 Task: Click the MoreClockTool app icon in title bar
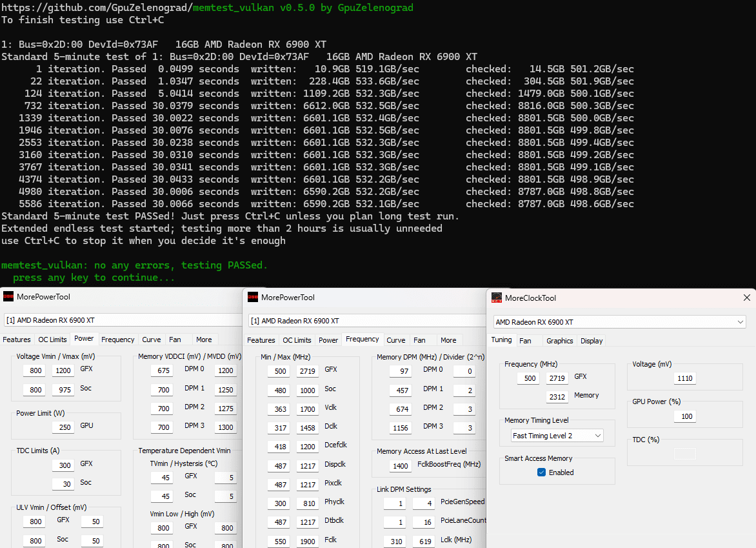[497, 298]
